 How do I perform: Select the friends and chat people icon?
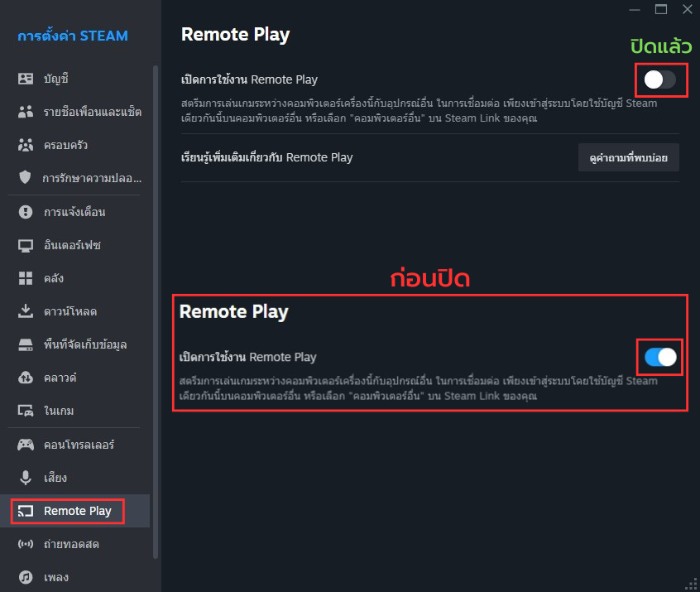pyautogui.click(x=26, y=112)
